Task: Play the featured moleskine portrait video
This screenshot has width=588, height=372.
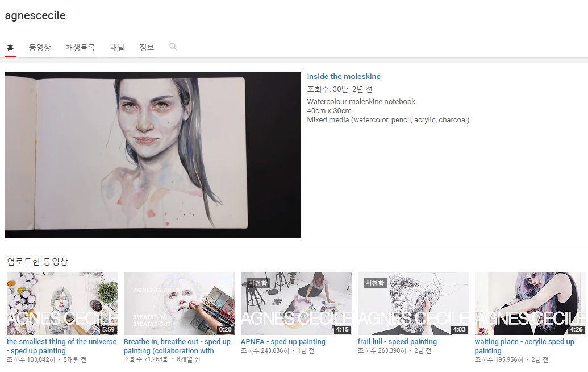Action: click(x=153, y=155)
